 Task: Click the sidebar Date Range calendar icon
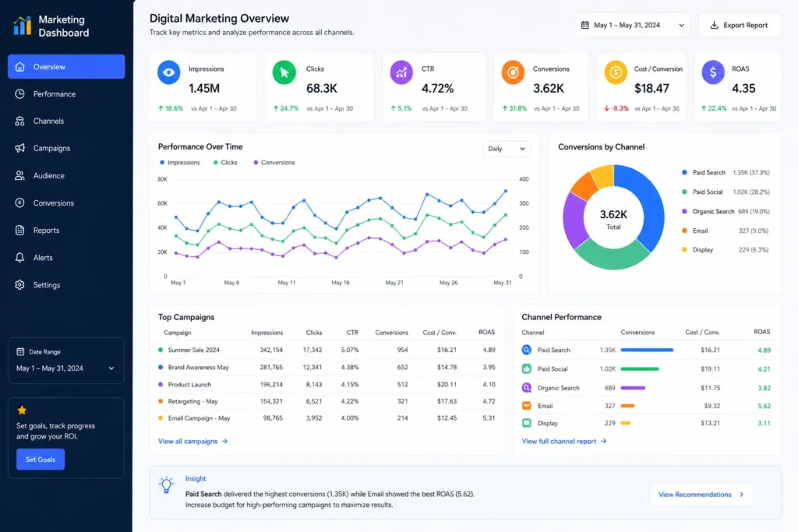pos(20,351)
